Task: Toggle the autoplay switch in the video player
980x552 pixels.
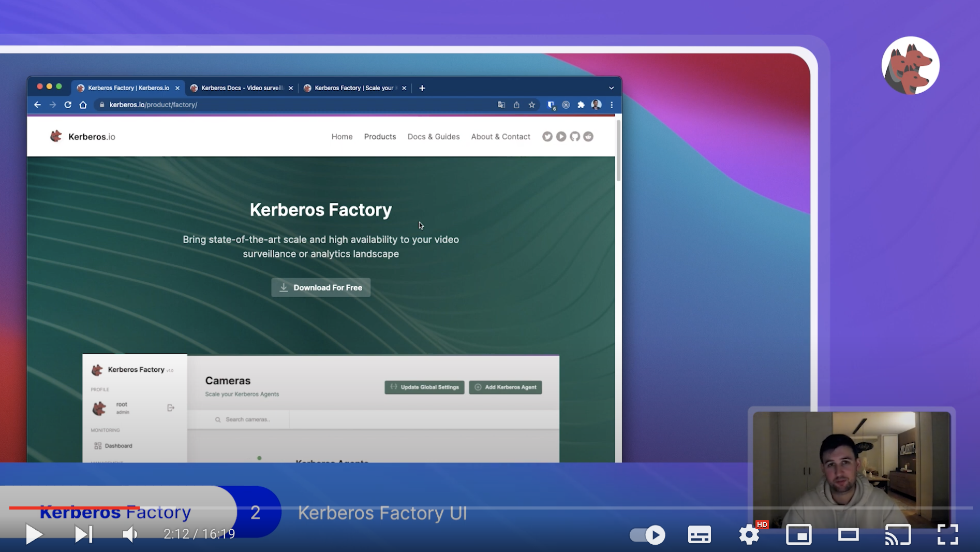Action: [x=646, y=535]
